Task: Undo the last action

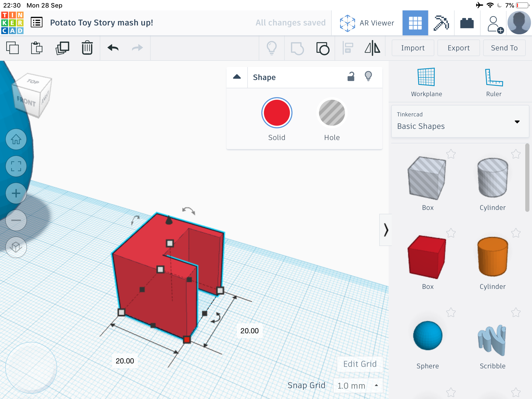Action: [x=113, y=48]
